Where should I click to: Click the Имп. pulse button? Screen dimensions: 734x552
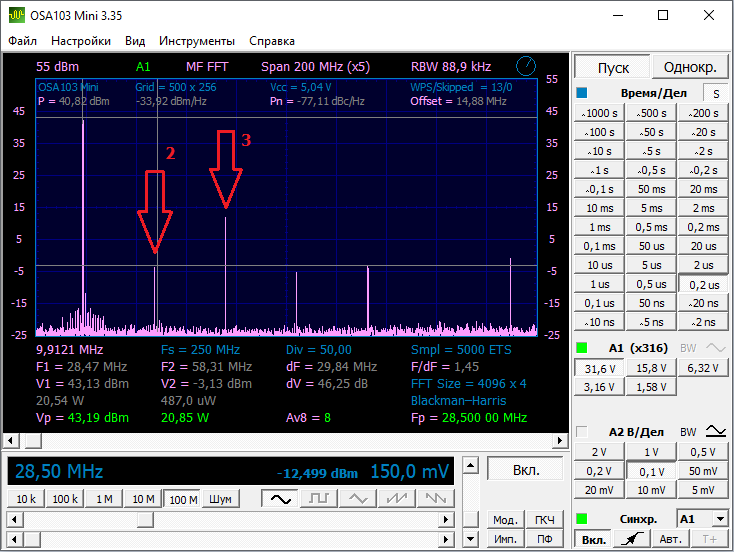coord(505,539)
